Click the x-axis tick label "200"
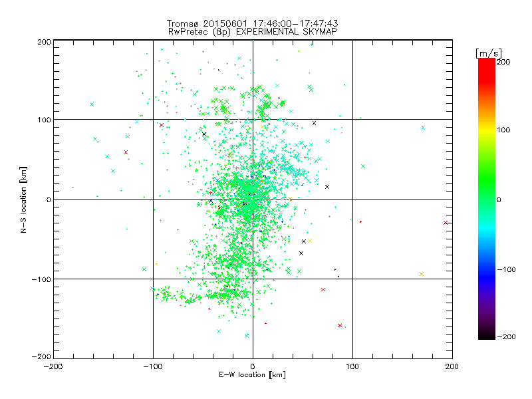 452,366
